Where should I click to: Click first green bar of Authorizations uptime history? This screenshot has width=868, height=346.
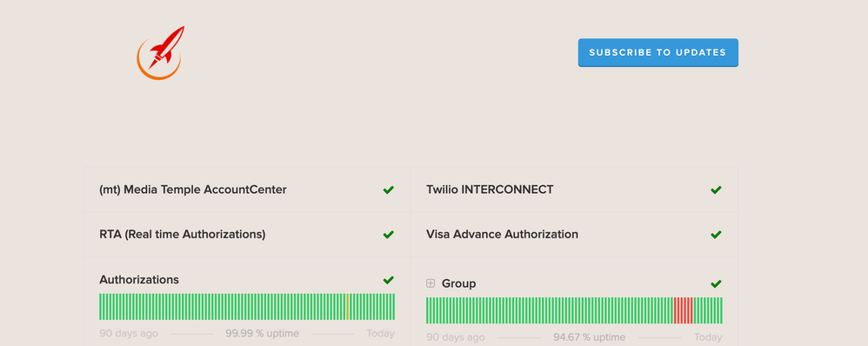pos(101,307)
